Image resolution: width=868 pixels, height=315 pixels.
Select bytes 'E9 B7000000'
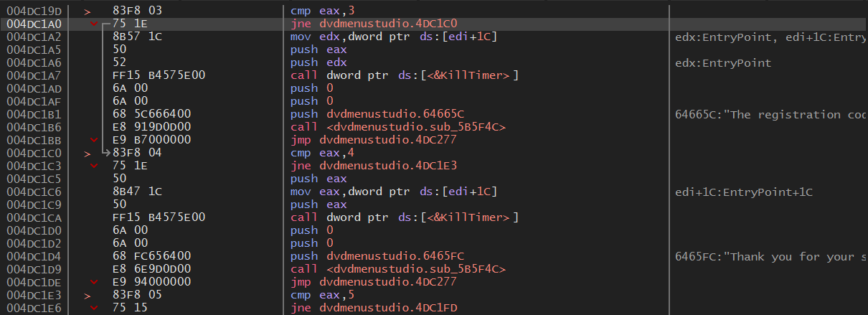point(152,141)
